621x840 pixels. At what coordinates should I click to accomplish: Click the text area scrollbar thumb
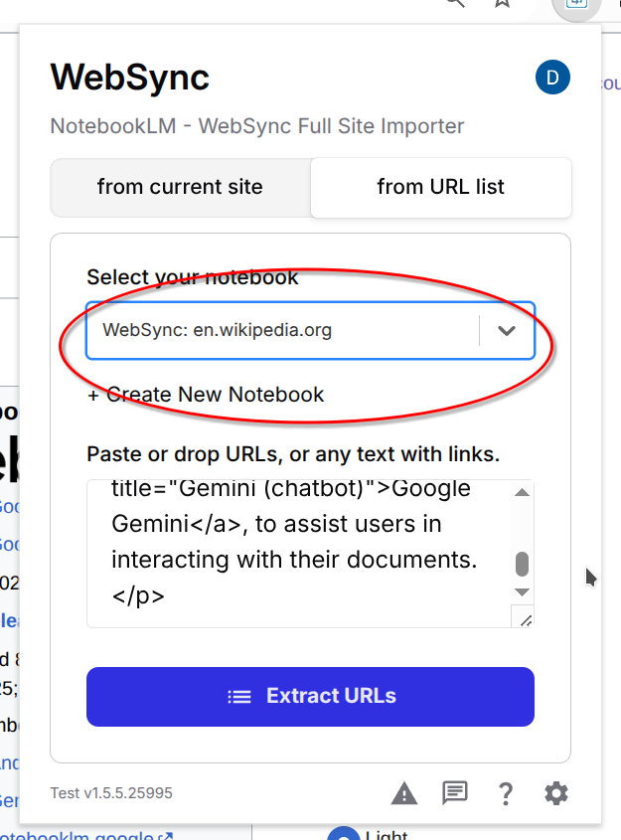click(x=523, y=563)
